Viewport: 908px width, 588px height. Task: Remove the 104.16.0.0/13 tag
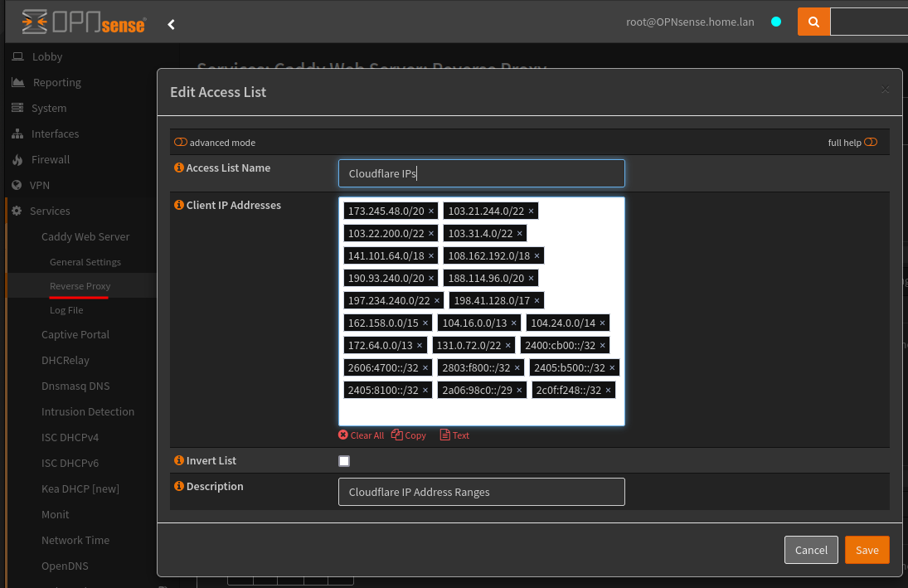pos(513,323)
